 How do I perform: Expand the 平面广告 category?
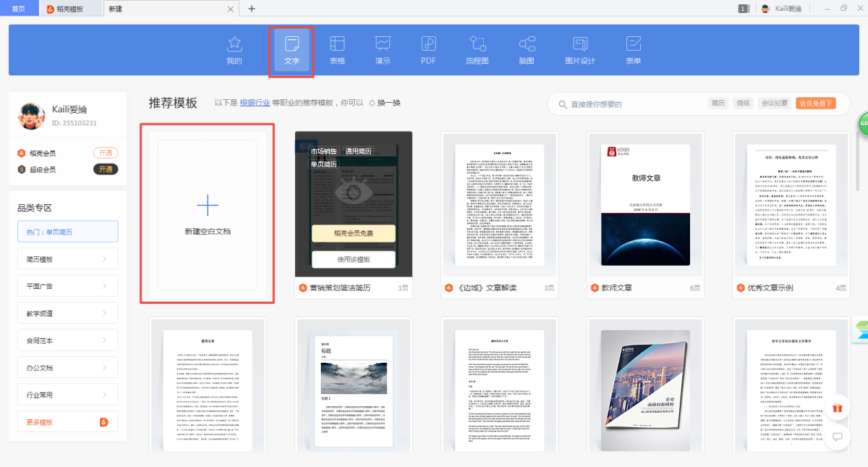(67, 286)
